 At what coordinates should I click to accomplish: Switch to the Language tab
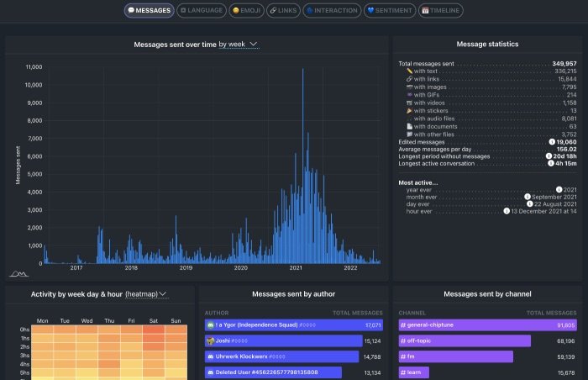pos(202,11)
